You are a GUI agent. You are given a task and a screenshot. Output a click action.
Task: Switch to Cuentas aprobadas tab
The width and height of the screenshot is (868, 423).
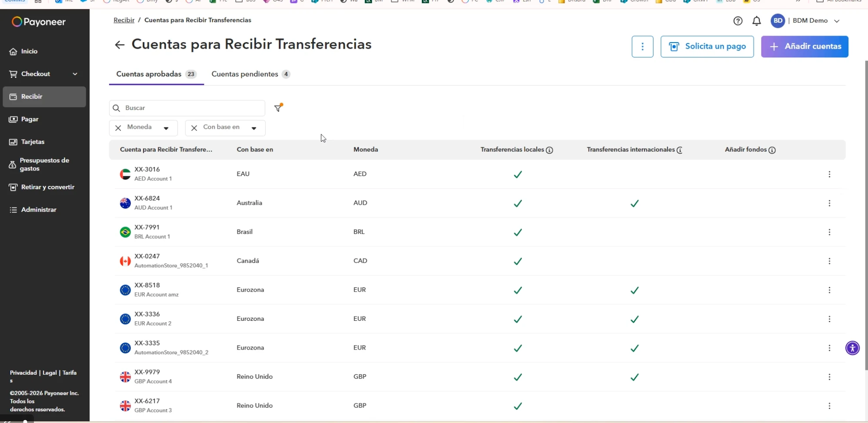tap(156, 74)
